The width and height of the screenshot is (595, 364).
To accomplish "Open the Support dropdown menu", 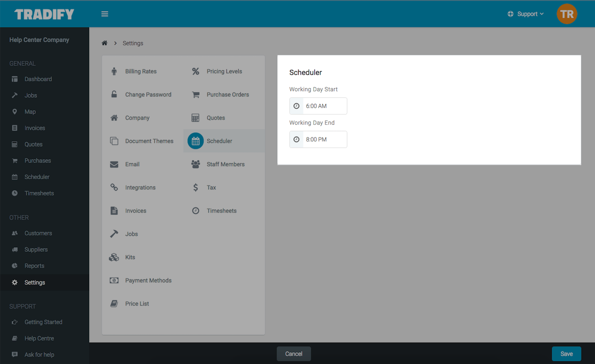I will [525, 14].
